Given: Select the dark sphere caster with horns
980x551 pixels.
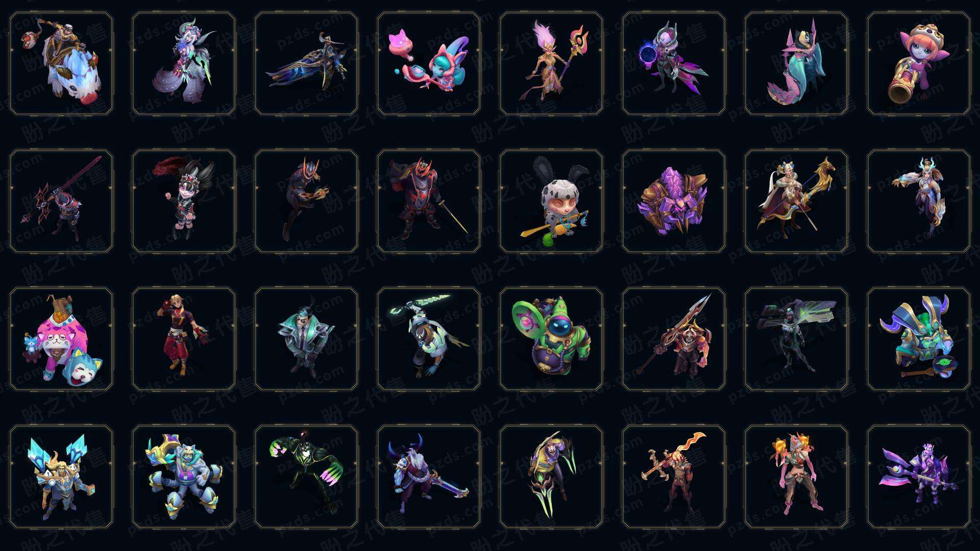Looking at the screenshot, I should 674,64.
